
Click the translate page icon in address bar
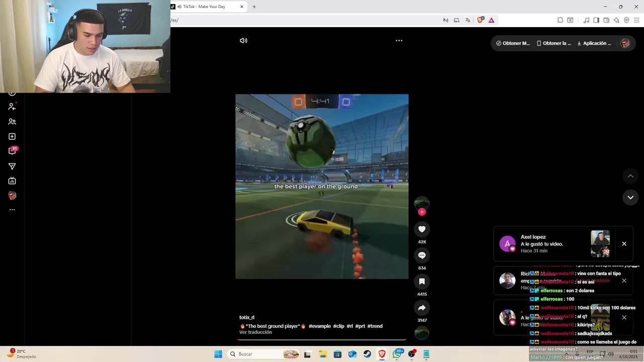[x=467, y=20]
